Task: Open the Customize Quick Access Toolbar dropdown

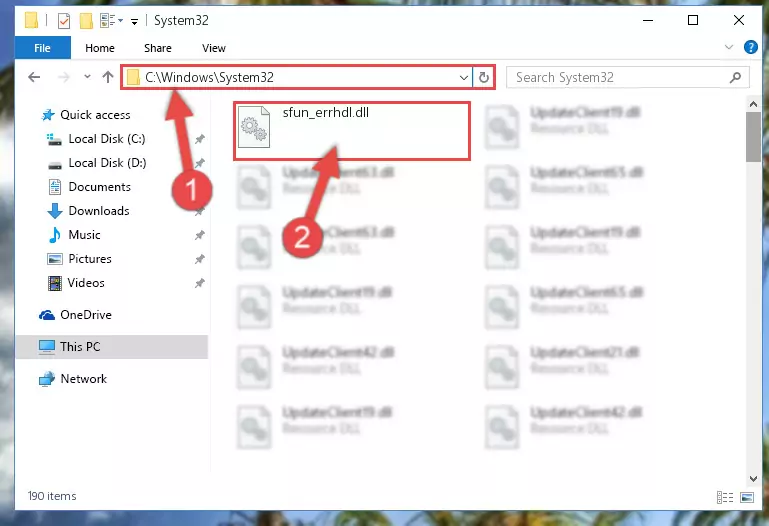Action: click(134, 22)
